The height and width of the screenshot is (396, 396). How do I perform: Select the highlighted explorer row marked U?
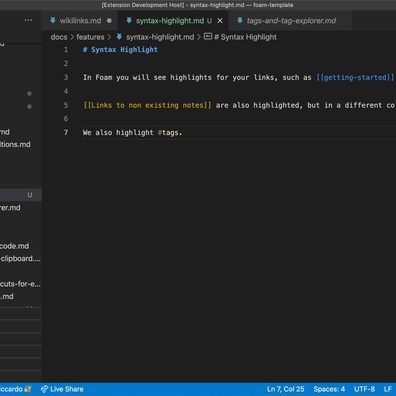point(21,195)
